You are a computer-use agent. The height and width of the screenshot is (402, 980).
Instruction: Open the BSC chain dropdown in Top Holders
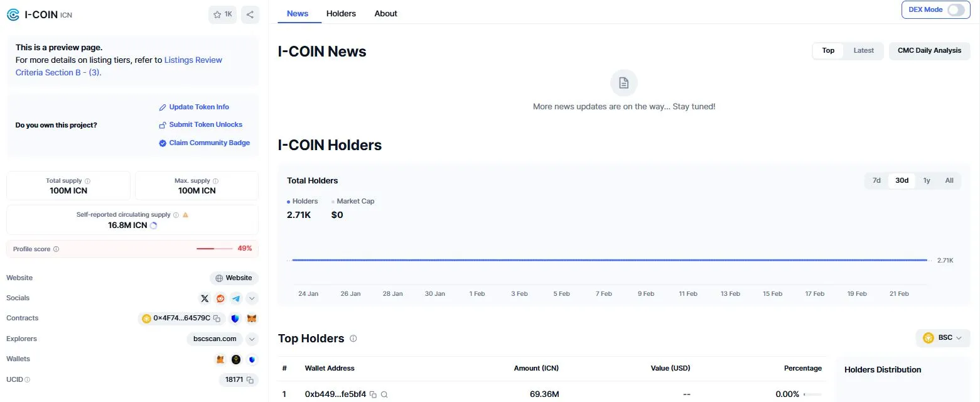pyautogui.click(x=942, y=337)
